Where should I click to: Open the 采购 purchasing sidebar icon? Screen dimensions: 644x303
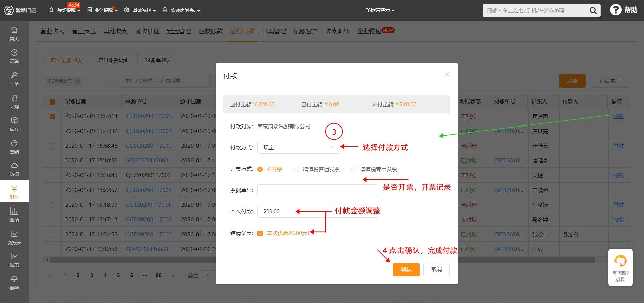coord(14,98)
